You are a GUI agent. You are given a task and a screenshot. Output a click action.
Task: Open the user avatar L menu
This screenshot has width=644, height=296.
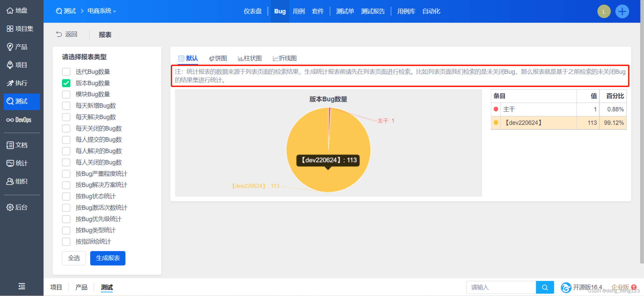coord(604,11)
